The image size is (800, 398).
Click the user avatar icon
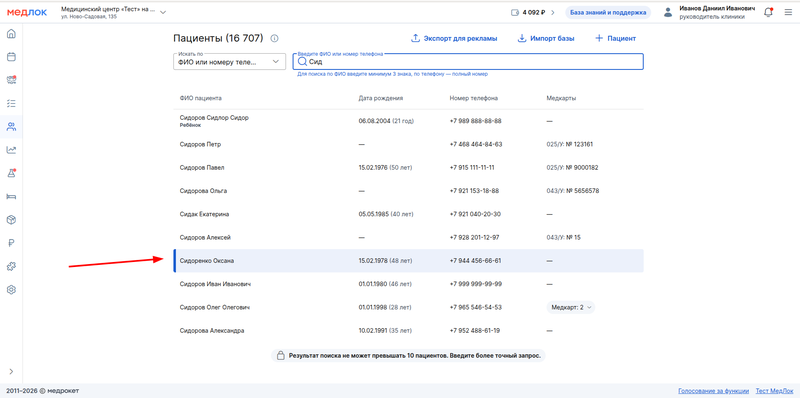pyautogui.click(x=668, y=13)
